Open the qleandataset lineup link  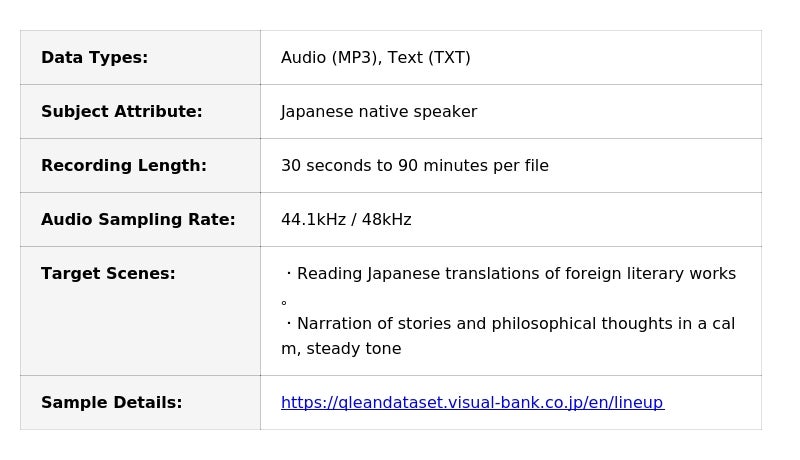[x=471, y=403]
